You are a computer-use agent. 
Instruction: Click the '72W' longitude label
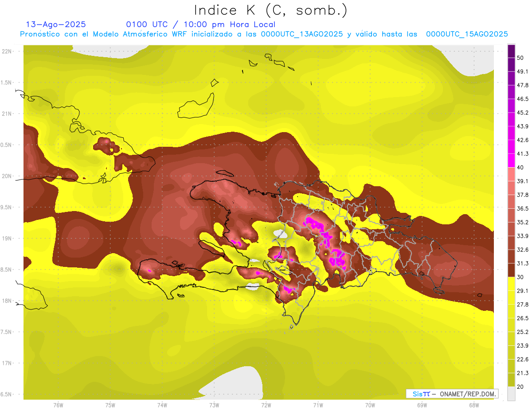(x=266, y=405)
